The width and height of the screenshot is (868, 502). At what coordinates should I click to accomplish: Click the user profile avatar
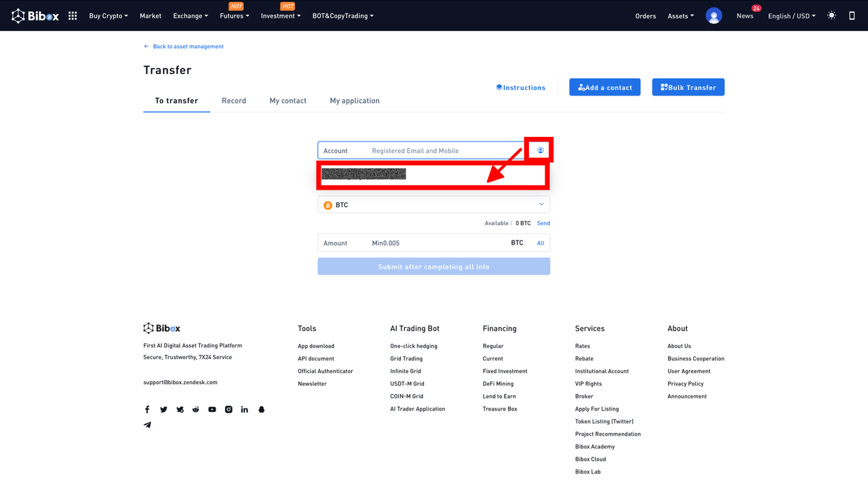(713, 16)
